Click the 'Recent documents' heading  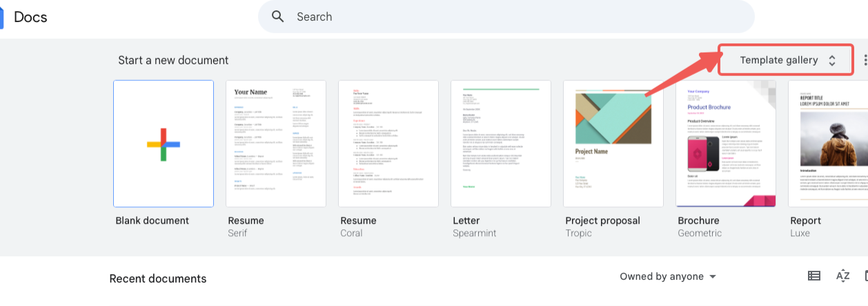158,279
